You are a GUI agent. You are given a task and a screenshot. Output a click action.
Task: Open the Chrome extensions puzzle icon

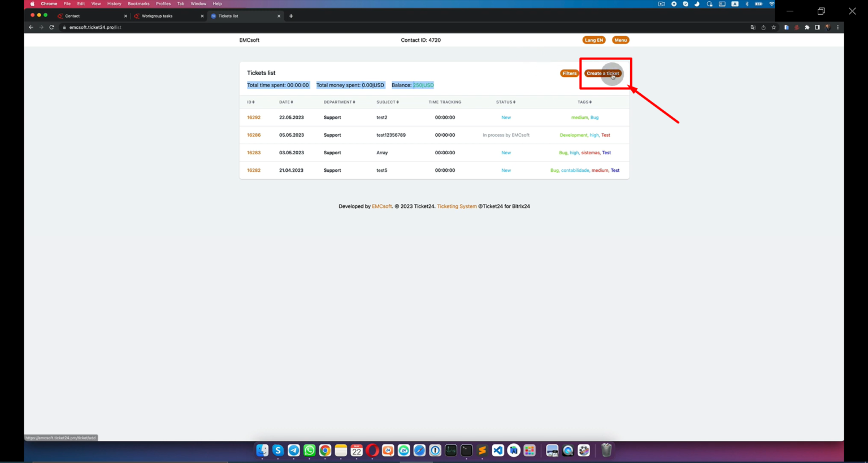806,27
